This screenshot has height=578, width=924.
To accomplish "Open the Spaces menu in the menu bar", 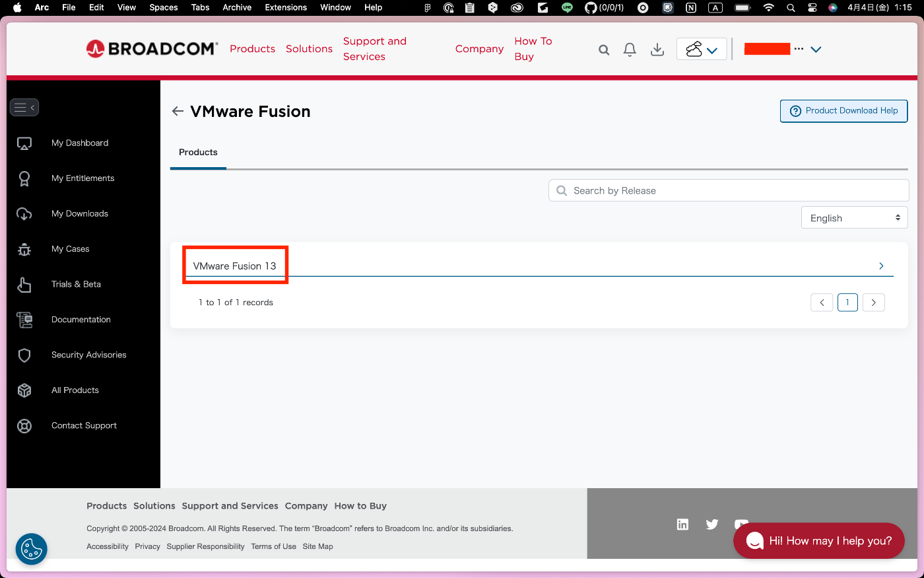I will (164, 7).
